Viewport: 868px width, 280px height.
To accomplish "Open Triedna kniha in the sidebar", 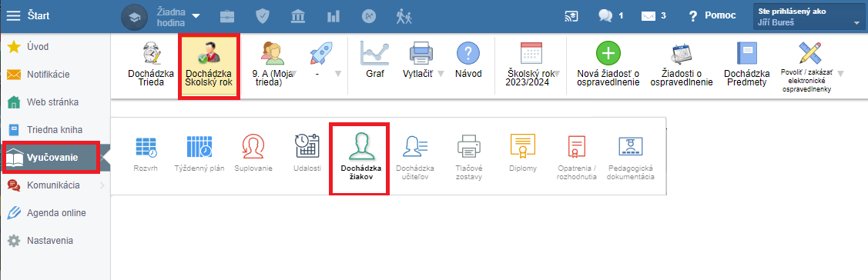I will coord(55,130).
